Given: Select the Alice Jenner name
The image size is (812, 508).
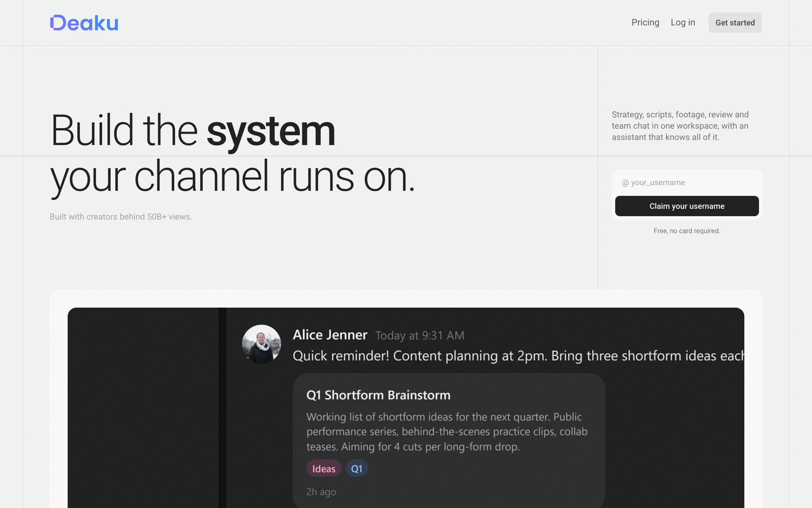Looking at the screenshot, I should (330, 335).
